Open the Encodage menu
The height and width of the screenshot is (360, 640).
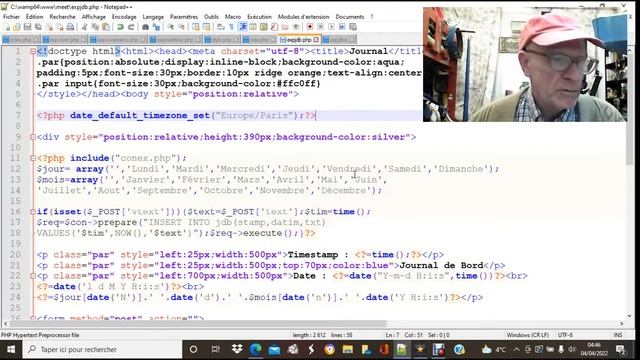124,17
